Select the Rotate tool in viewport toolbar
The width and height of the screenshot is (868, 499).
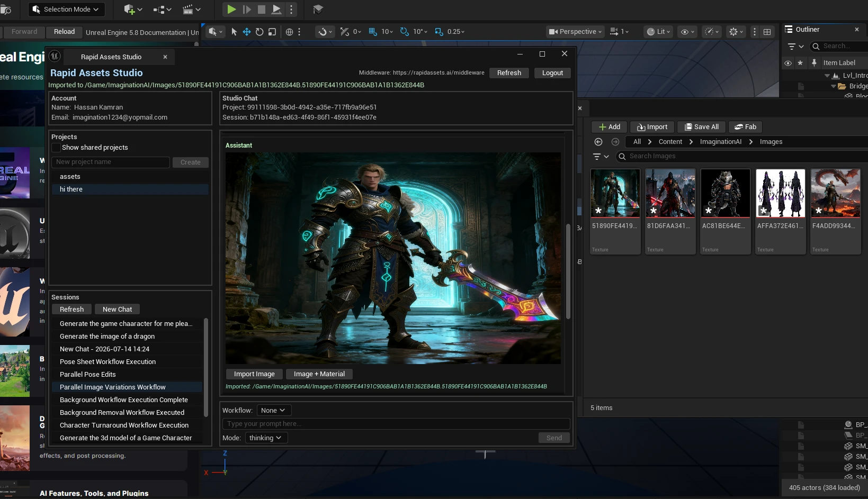tap(259, 32)
